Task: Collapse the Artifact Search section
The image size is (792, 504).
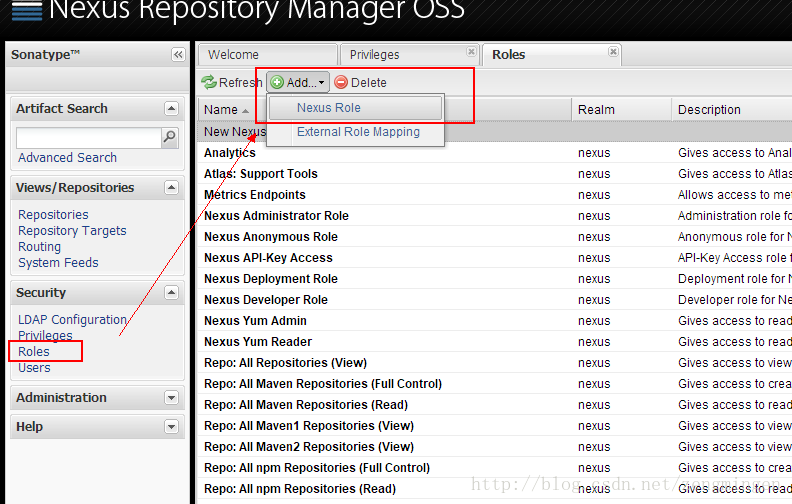Action: pyautogui.click(x=172, y=109)
